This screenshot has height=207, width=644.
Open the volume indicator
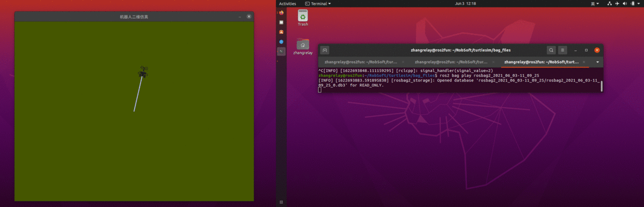coord(625,3)
